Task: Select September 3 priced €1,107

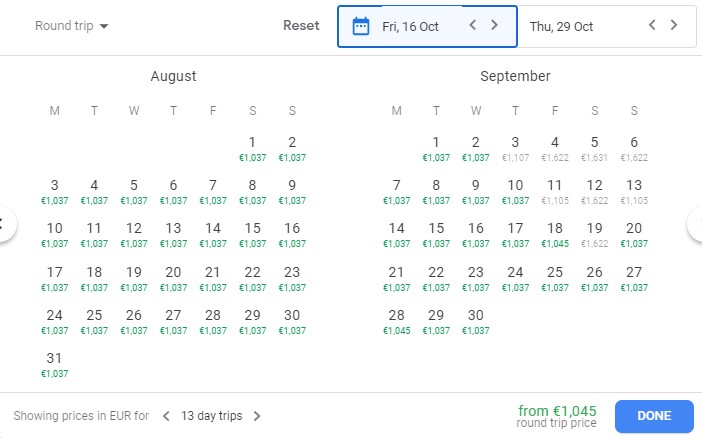Action: [515, 148]
